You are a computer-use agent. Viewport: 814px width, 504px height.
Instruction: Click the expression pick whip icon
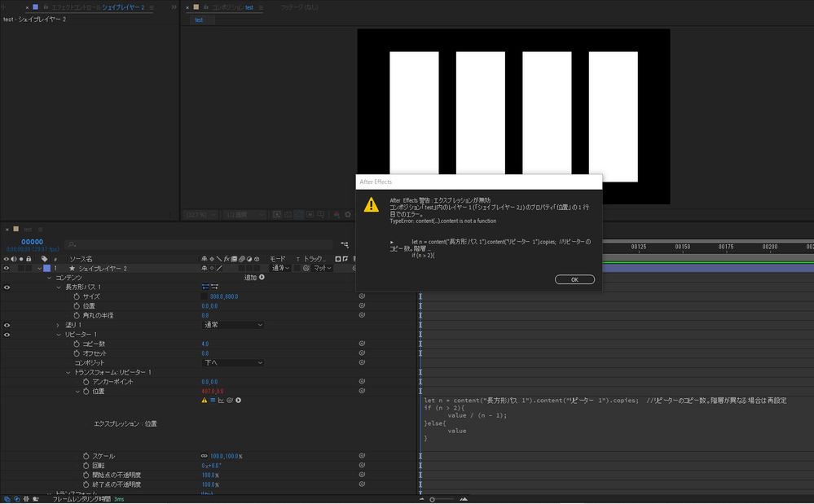230,401
